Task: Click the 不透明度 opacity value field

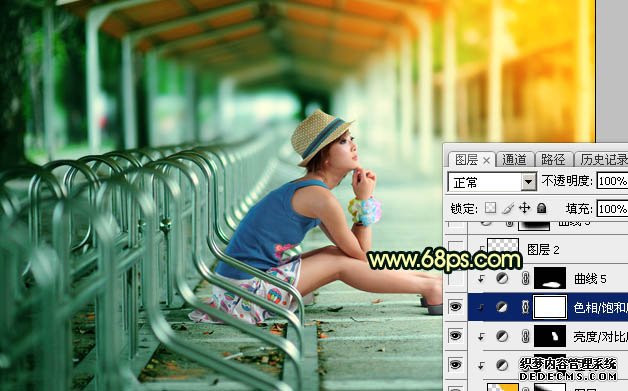Action: [612, 181]
